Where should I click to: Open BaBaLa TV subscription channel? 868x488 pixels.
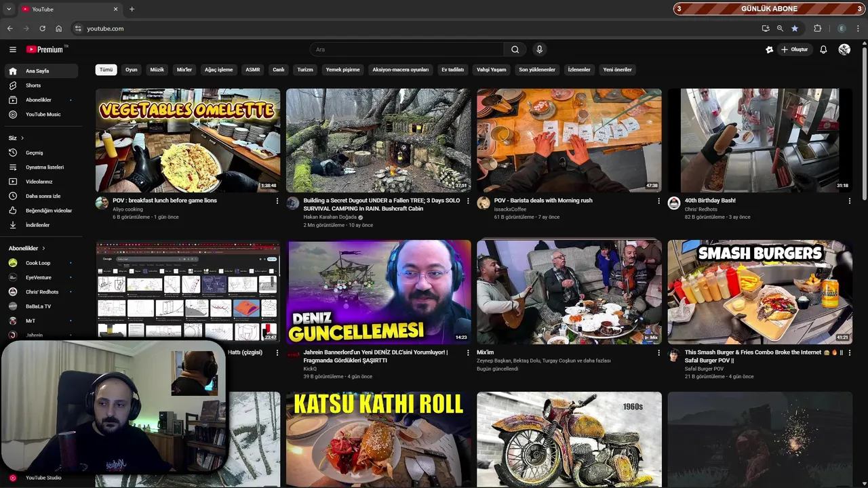click(x=41, y=306)
